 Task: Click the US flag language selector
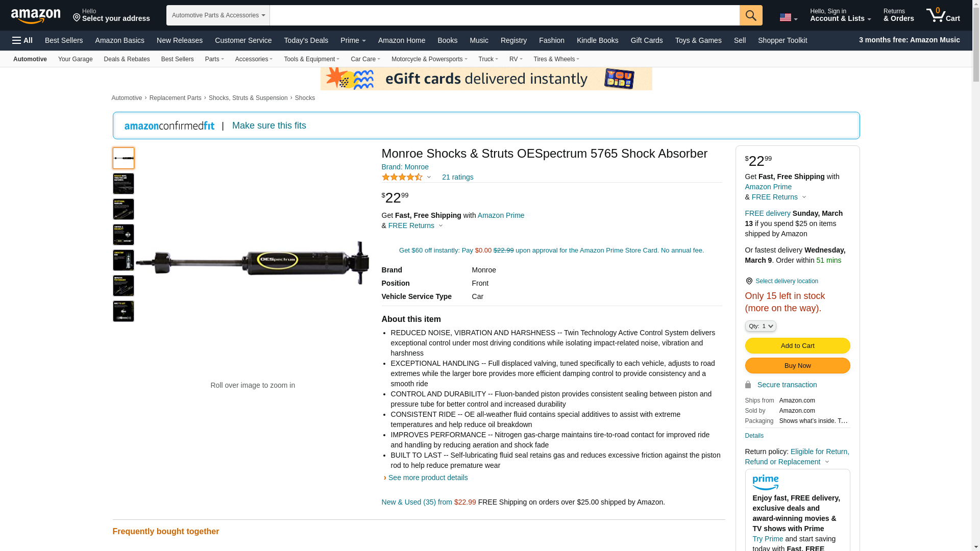click(x=788, y=18)
